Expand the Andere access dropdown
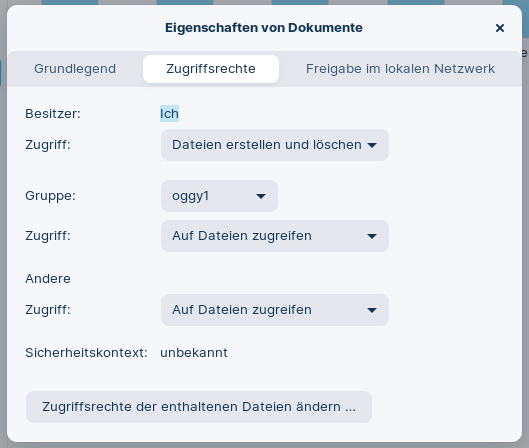This screenshot has width=529, height=448. 275,310
